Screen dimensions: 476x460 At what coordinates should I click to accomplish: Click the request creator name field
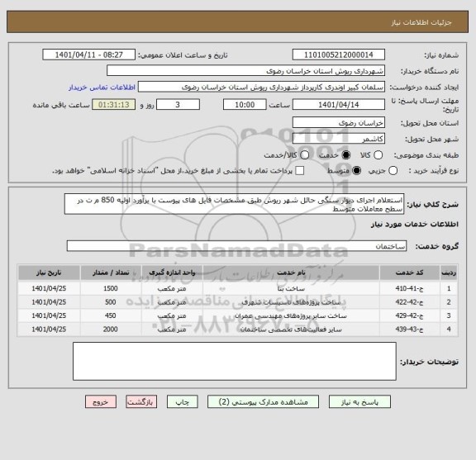(261, 88)
